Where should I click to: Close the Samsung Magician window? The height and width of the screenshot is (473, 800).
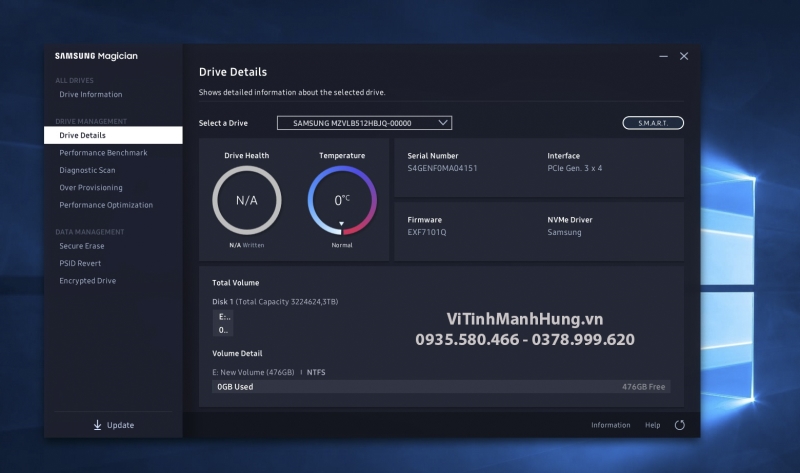684,56
